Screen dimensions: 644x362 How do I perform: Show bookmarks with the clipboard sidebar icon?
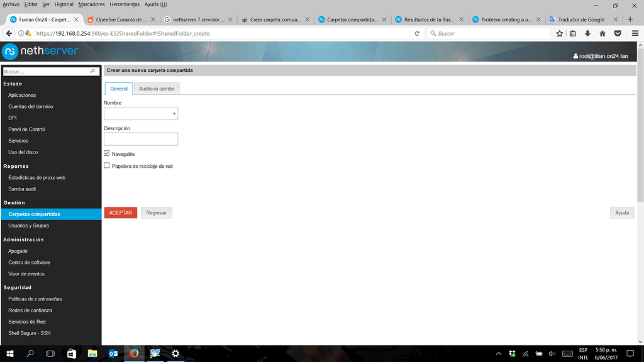(x=574, y=33)
